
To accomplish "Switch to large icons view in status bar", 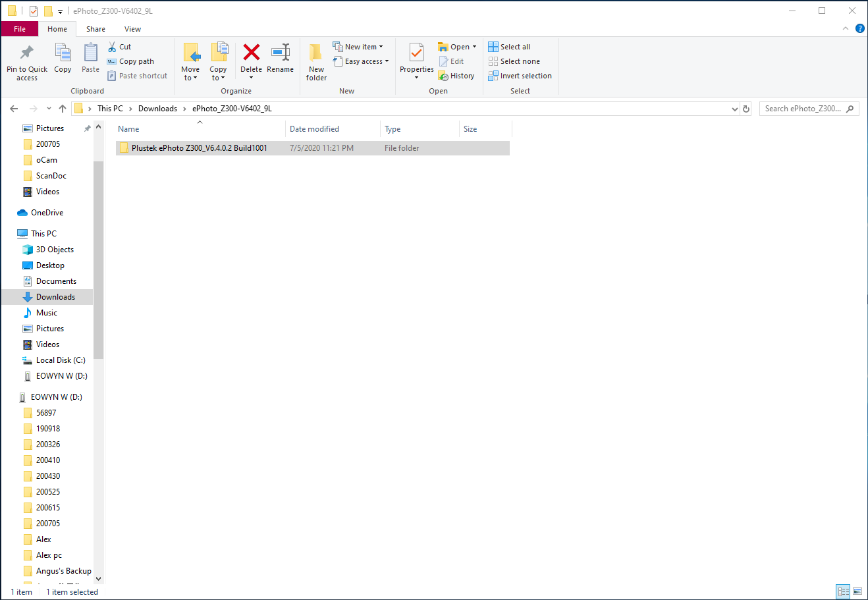I will coord(857,591).
